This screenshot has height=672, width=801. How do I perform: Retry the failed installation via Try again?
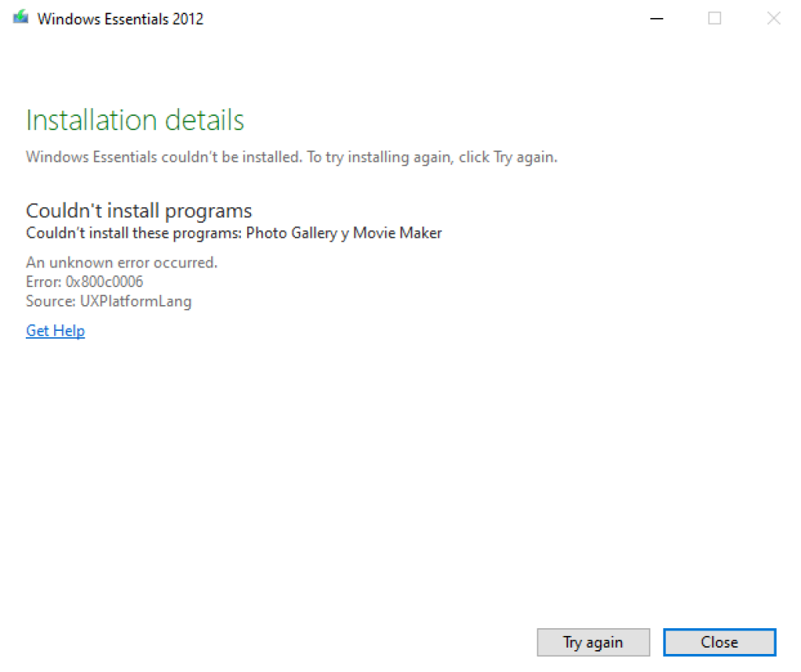tap(593, 641)
